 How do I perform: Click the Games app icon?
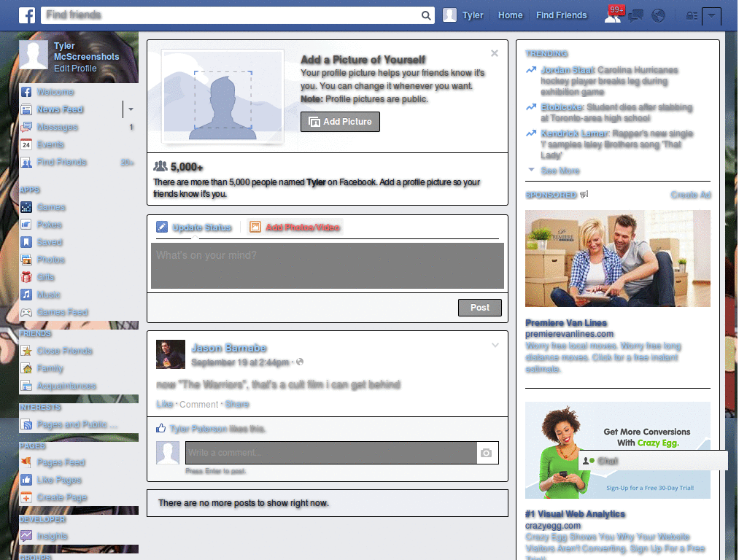pos(26,207)
